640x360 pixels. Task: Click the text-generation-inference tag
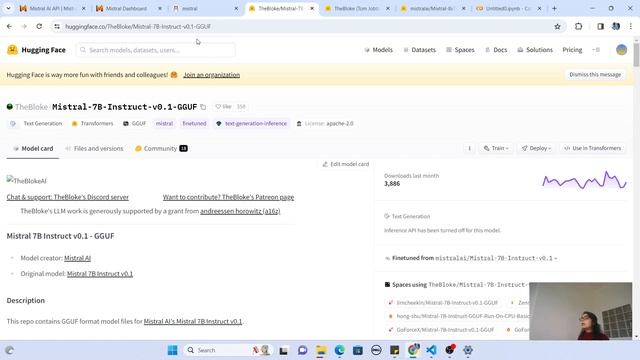tap(251, 123)
